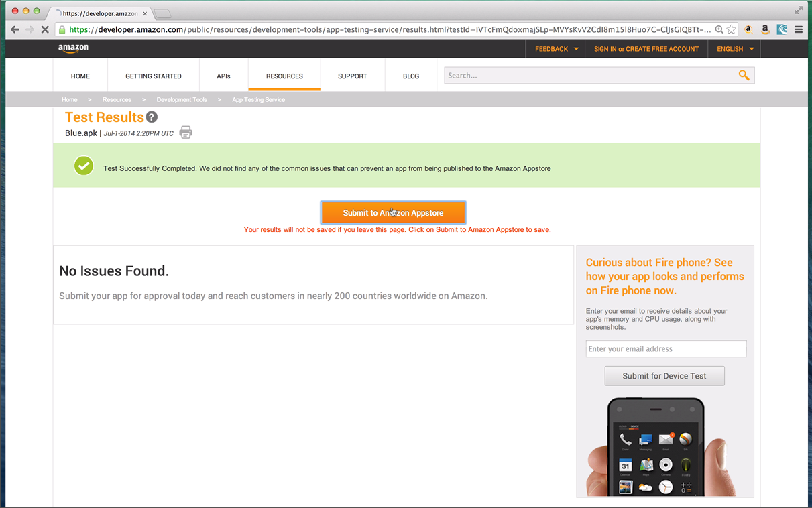Image resolution: width=812 pixels, height=508 pixels.
Task: Open the GETTING STARTED nav tab
Action: coord(154,76)
